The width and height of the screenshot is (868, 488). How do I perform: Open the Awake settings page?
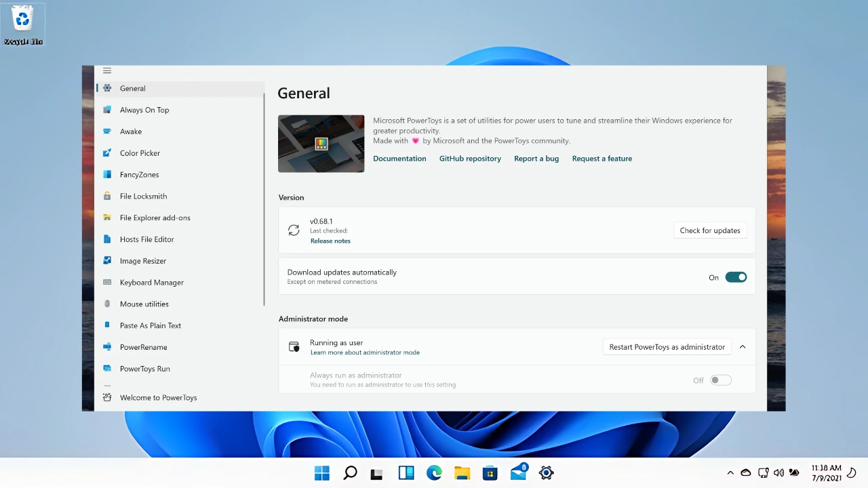click(x=180, y=131)
